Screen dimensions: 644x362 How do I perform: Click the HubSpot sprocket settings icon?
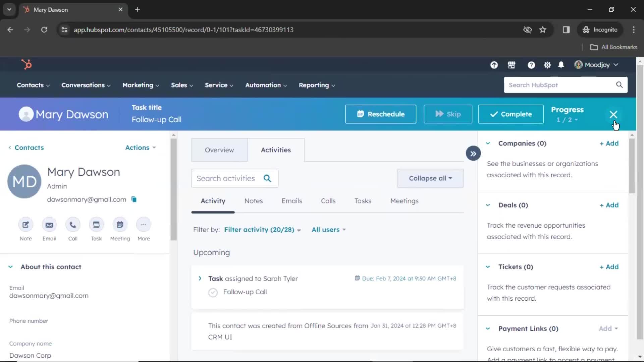tap(547, 65)
